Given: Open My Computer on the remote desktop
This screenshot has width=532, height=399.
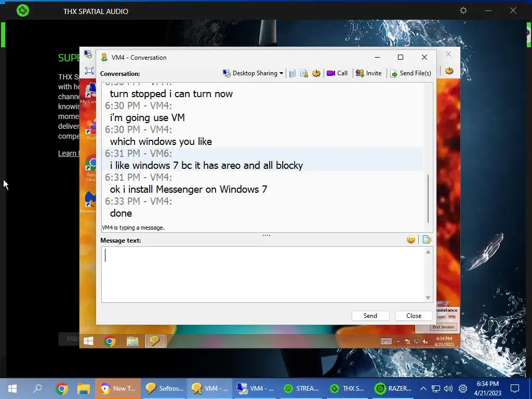Looking at the screenshot, I should tap(89, 92).
